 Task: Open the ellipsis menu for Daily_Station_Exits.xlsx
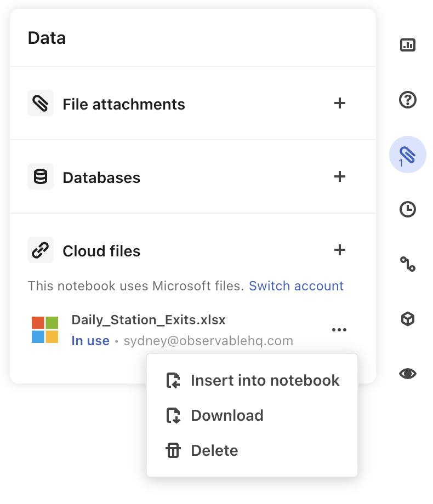[x=339, y=329]
